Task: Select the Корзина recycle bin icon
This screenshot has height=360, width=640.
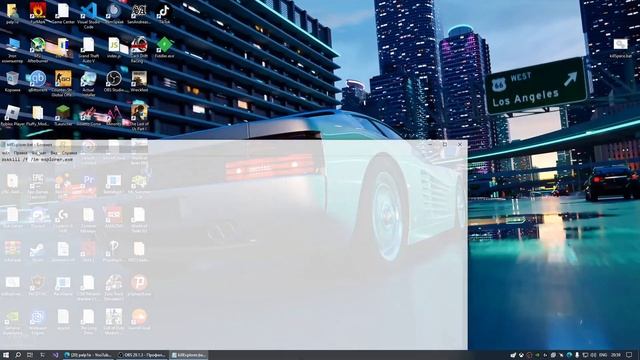Action: click(x=13, y=81)
